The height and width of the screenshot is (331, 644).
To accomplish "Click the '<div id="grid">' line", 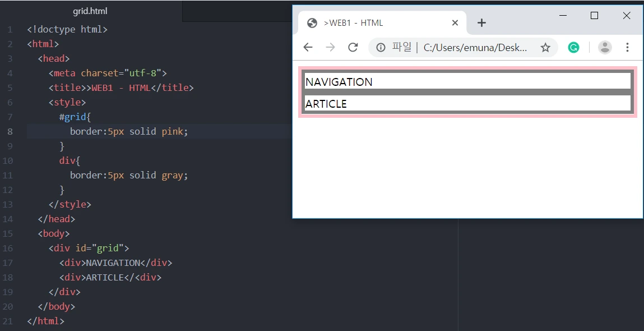I will point(89,248).
